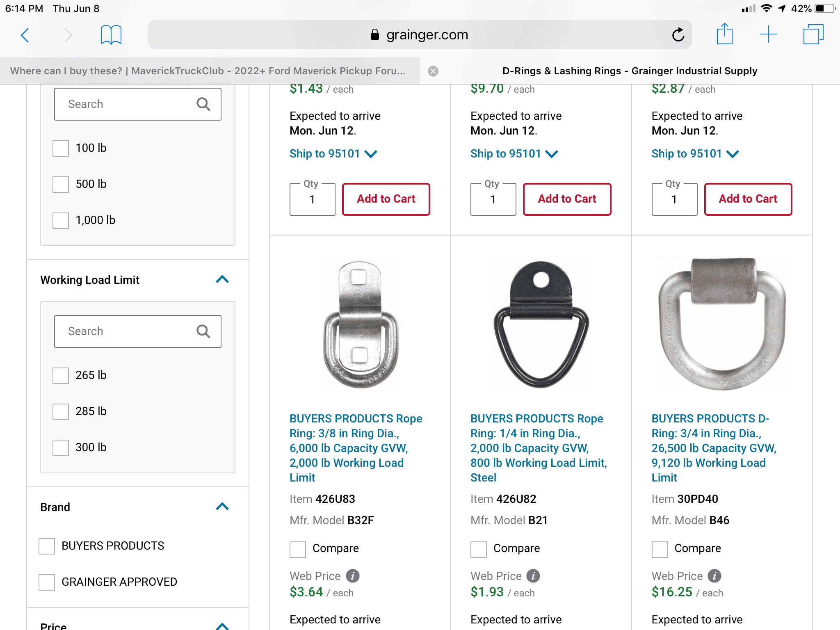Open the silver rope ring B32F image
840x630 pixels.
360,324
